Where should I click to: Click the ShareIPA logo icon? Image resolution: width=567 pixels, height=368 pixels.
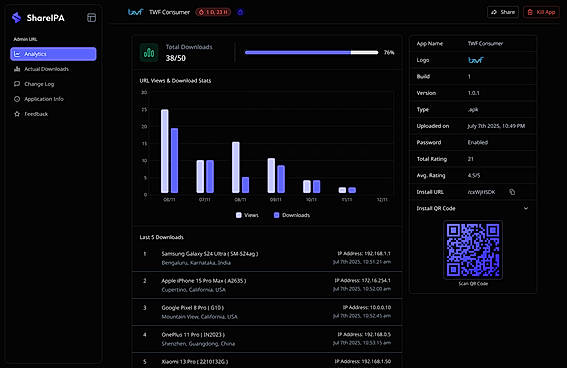pyautogui.click(x=16, y=17)
